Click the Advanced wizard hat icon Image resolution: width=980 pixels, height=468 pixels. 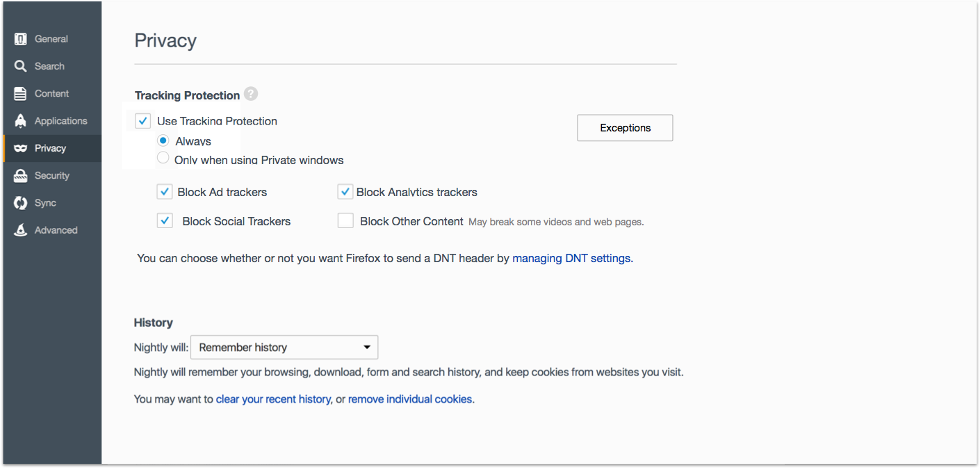pyautogui.click(x=21, y=230)
